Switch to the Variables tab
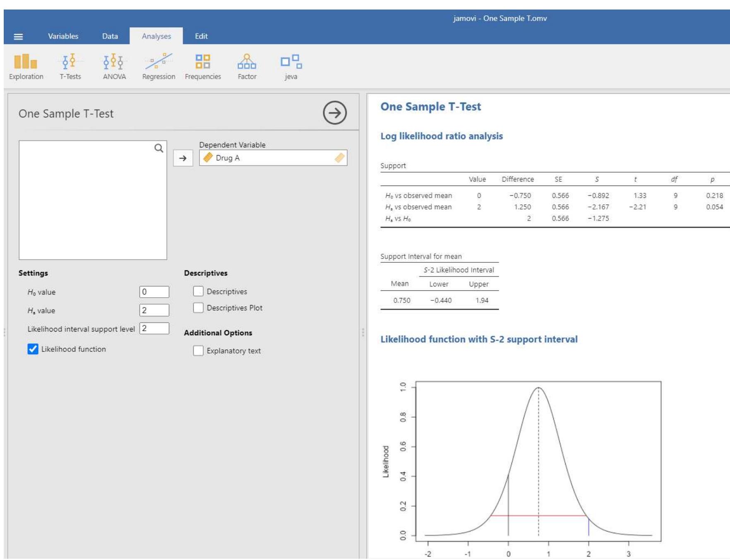Image resolution: width=730 pixels, height=560 pixels. [x=63, y=36]
